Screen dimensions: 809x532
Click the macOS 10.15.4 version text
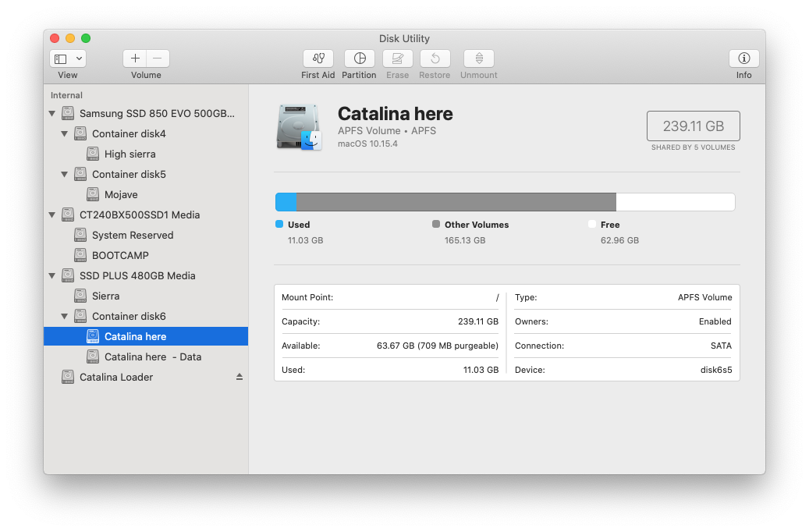[367, 144]
